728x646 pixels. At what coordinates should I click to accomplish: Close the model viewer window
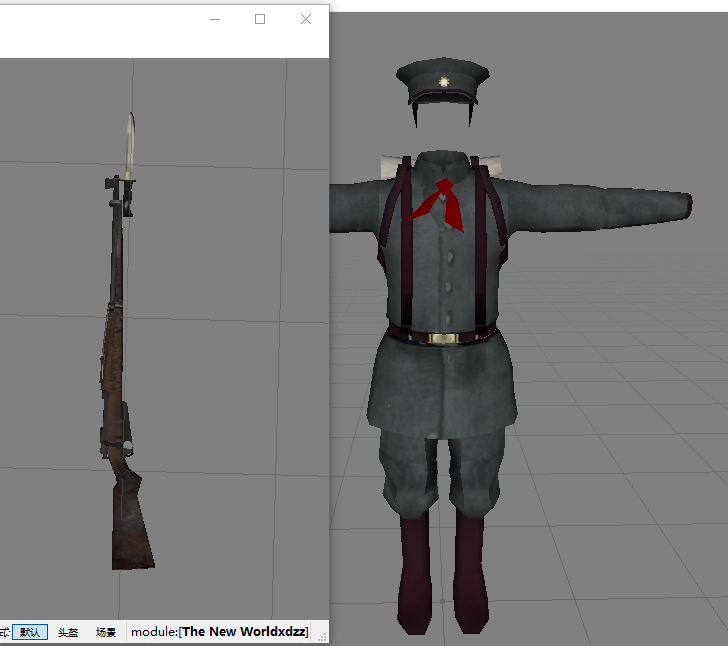(x=306, y=19)
